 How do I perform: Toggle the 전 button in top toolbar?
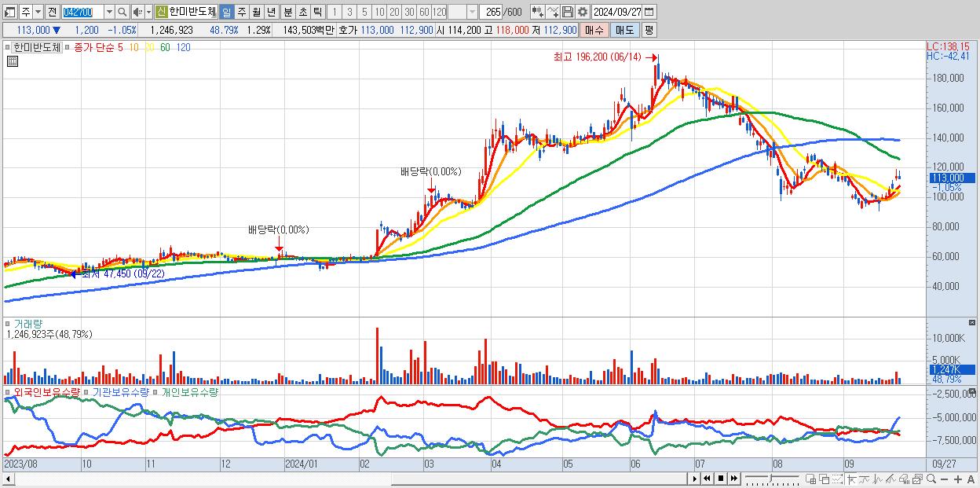pos(52,12)
